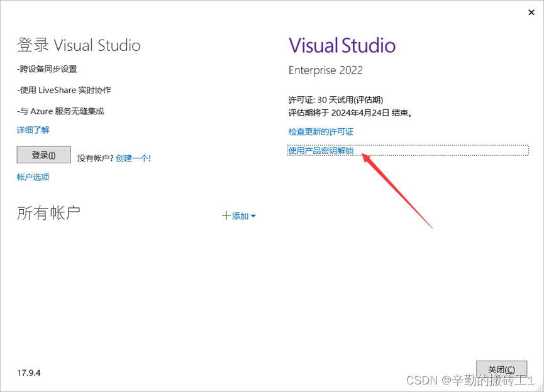Click the LiveShare 实时协作 feature text
This screenshot has width=544, height=392.
tap(63, 89)
